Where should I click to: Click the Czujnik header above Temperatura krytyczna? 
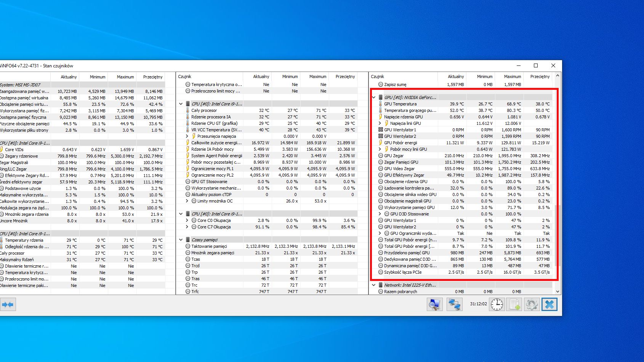click(210, 77)
